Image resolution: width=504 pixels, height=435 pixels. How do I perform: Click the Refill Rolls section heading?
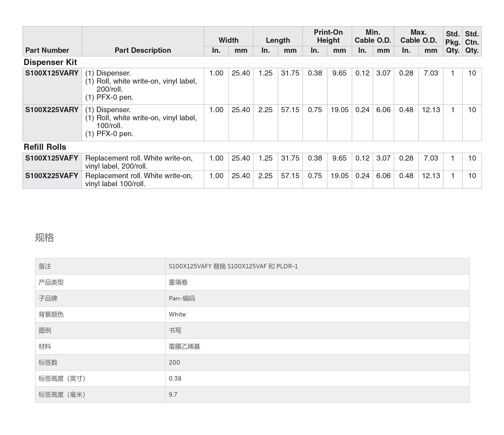tap(45, 147)
